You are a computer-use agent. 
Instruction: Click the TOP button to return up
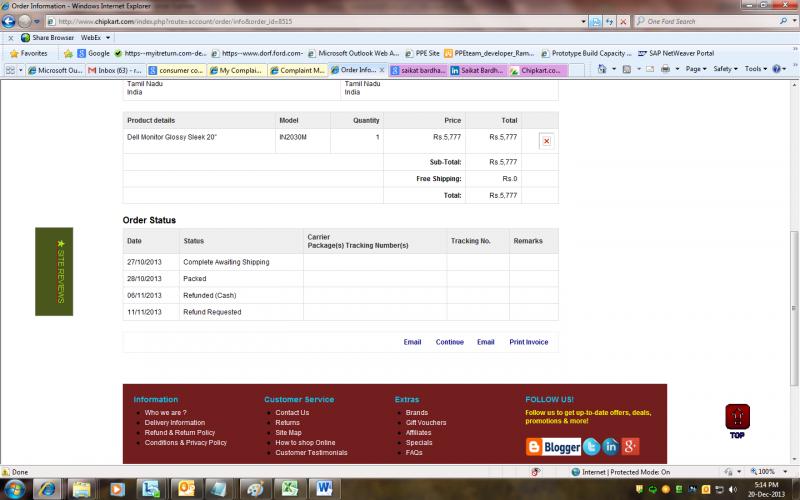tap(737, 421)
